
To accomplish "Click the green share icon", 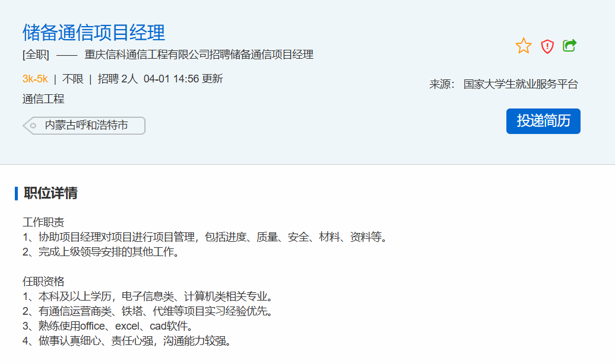I will point(570,46).
